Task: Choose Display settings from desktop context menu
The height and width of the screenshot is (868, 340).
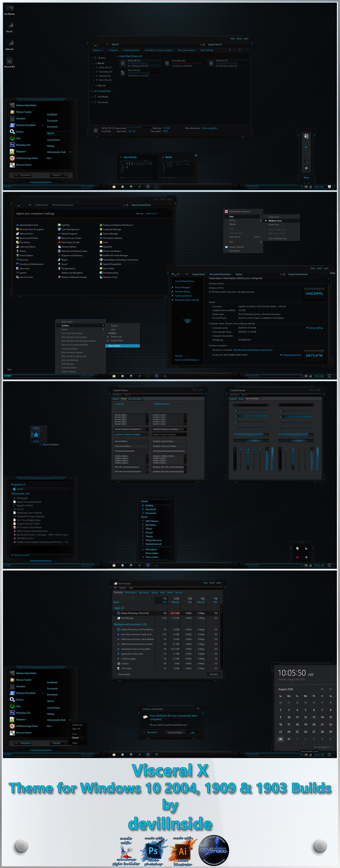Action: pyautogui.click(x=243, y=247)
